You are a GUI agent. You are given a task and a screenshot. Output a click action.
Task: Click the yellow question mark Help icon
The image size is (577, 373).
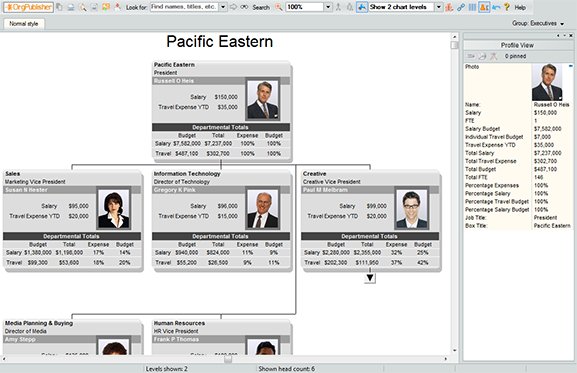pos(507,7)
